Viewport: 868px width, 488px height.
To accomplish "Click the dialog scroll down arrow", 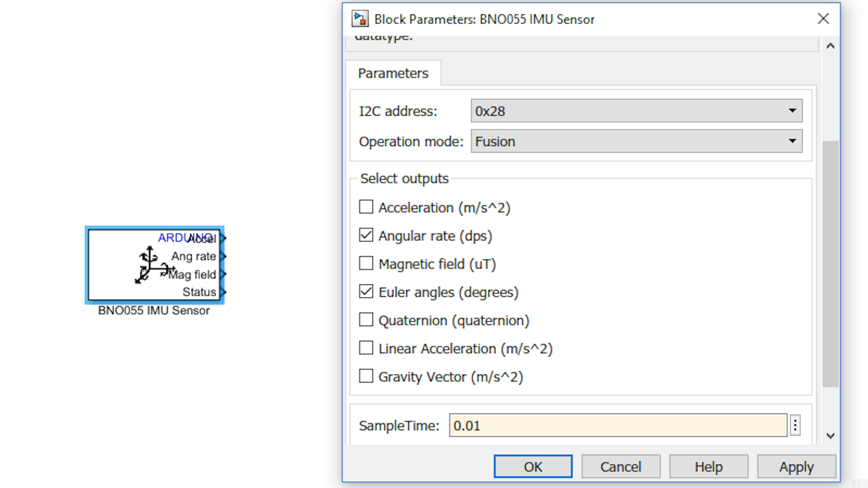I will (x=830, y=436).
